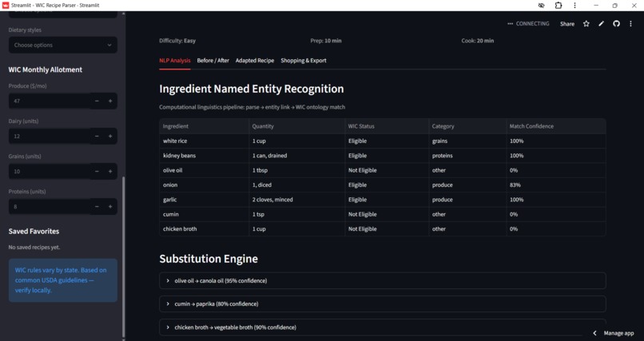Click the WIC rules vary by state notice
The width and height of the screenshot is (644, 341).
(x=63, y=280)
